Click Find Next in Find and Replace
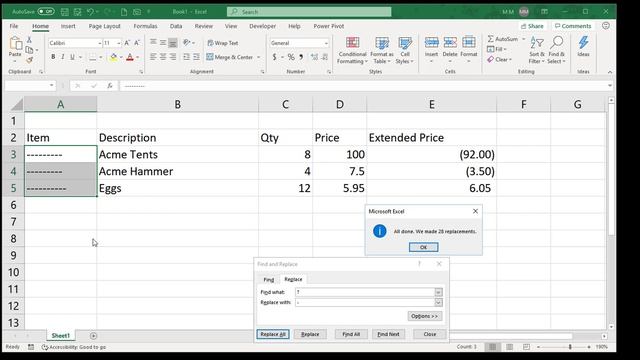Viewport: 640px width, 360px height. pyautogui.click(x=388, y=334)
